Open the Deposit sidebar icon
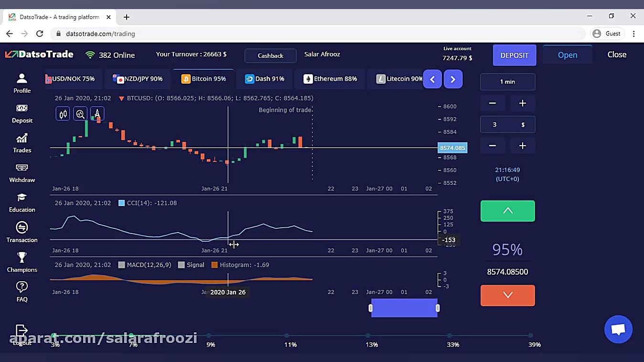 click(x=22, y=108)
